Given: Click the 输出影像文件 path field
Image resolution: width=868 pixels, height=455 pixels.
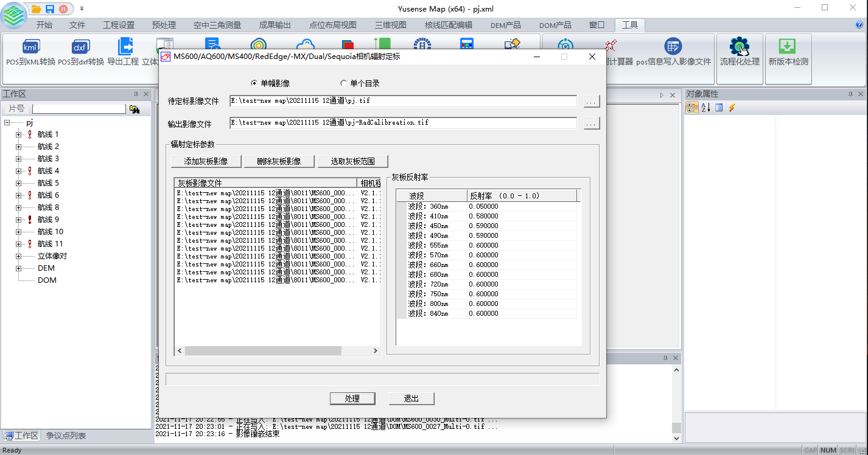Looking at the screenshot, I should point(403,123).
